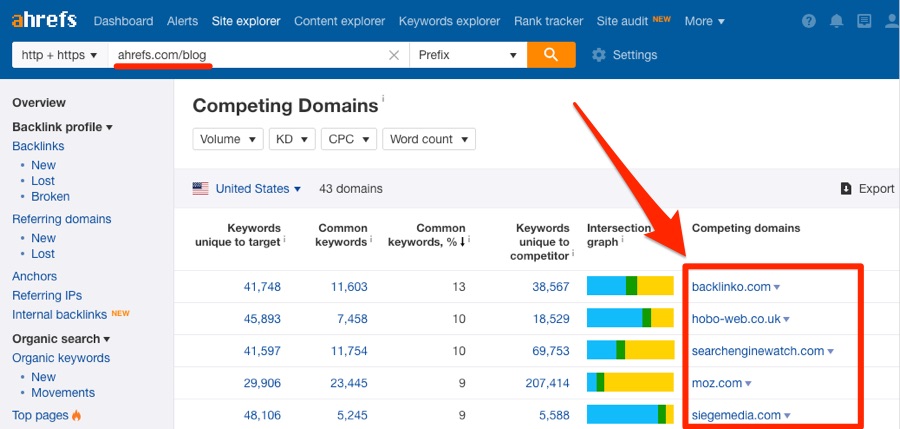Open the http + https protocol dropdown
Screen dimensions: 900x429
point(60,55)
